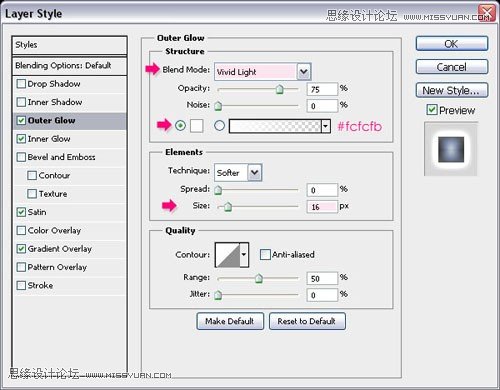The width and height of the screenshot is (500, 390).
Task: Select the Inner Glow style label
Action: click(49, 139)
